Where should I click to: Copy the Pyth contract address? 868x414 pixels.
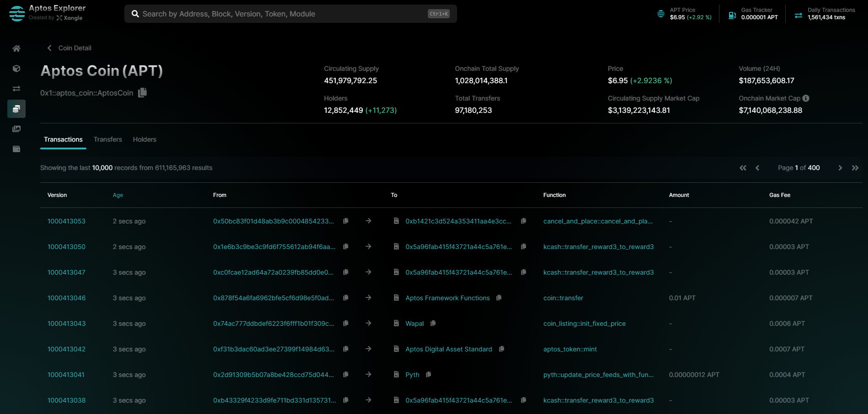[428, 374]
